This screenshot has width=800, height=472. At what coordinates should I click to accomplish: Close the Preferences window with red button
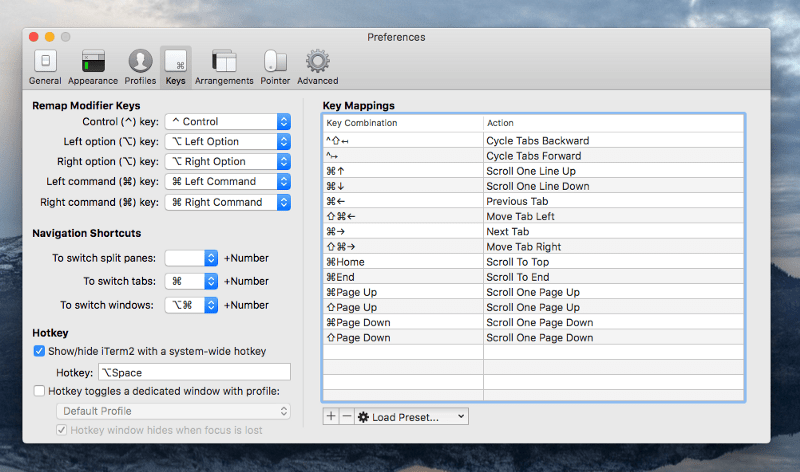tap(34, 37)
